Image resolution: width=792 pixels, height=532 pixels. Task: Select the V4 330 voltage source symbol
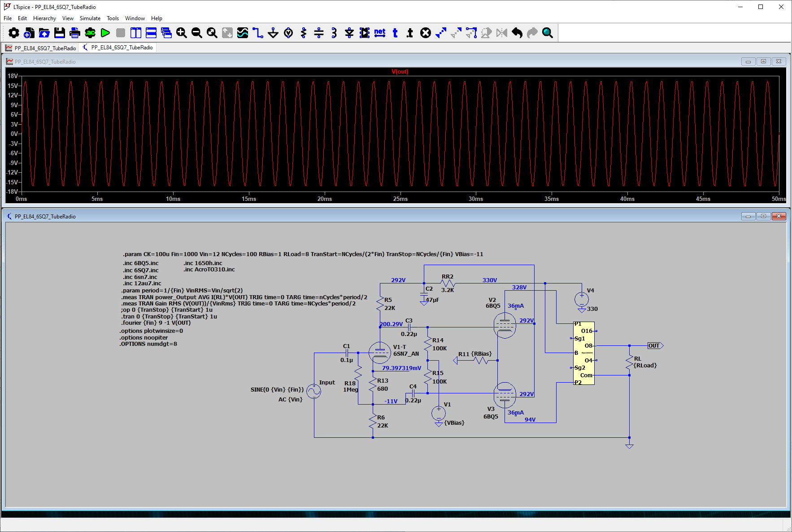pos(582,299)
